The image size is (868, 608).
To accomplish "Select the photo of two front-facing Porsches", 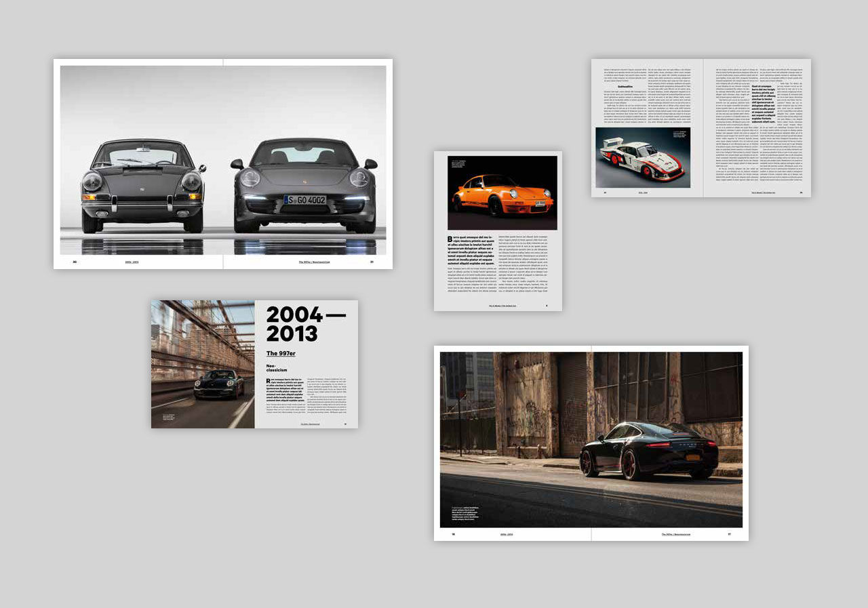I will 223,160.
